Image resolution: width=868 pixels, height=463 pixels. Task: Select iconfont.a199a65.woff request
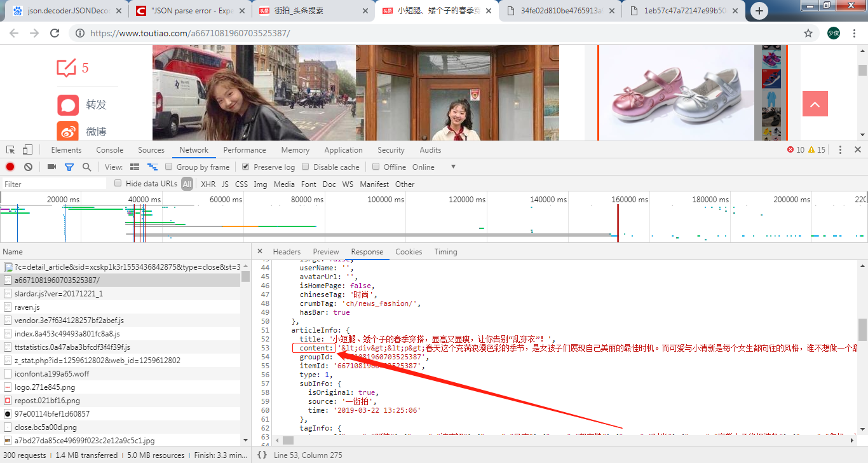120,373
